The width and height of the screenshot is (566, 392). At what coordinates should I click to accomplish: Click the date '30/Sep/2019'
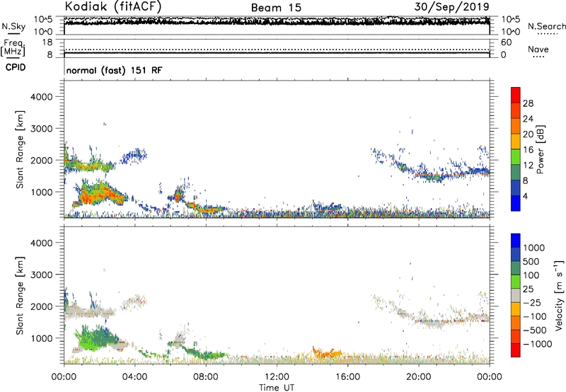[451, 6]
